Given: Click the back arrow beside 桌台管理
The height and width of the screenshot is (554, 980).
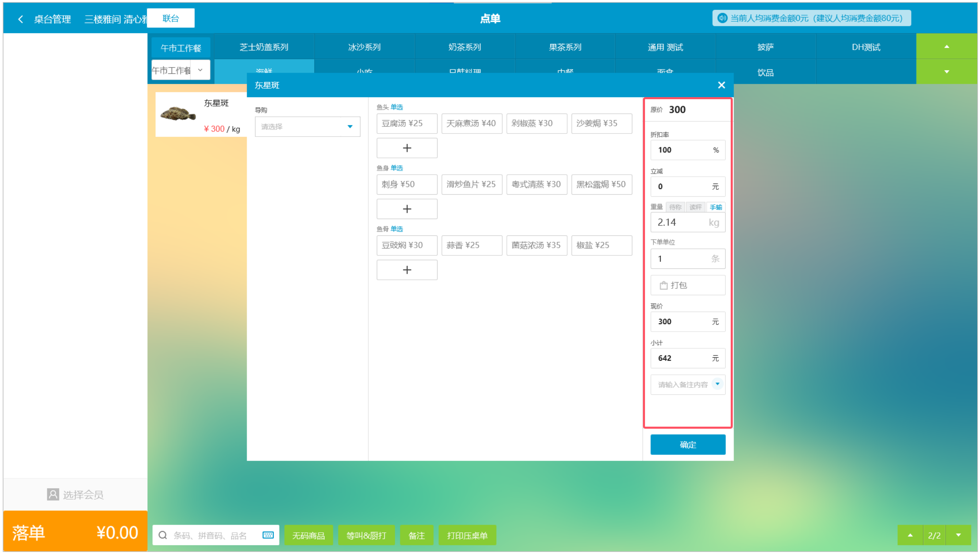Looking at the screenshot, I should 21,19.
